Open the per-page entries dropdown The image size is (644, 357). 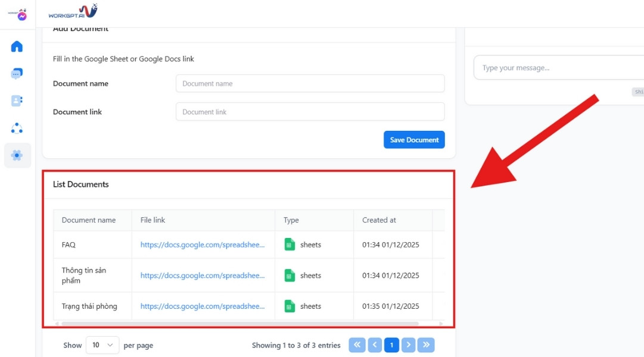click(102, 345)
